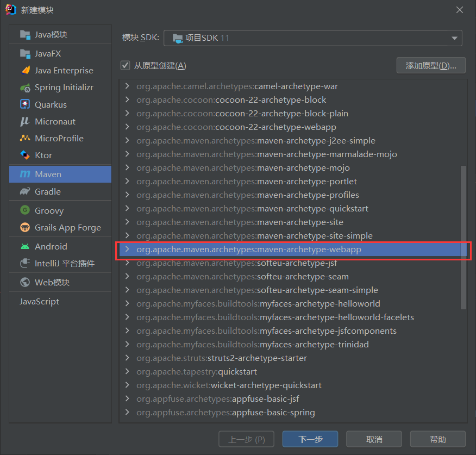Select myfaces-archetype-jsfcomponents row
Image resolution: width=476 pixels, height=455 pixels.
293,331
